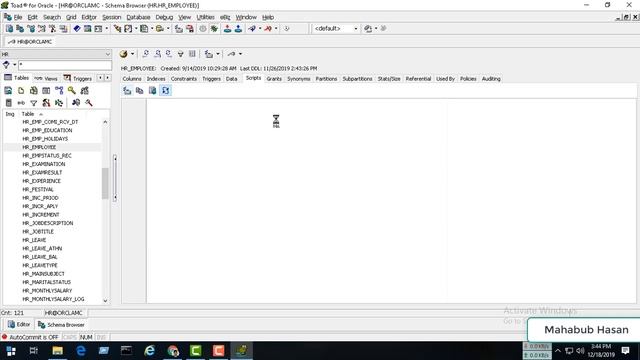Switch to the Data tab
Image resolution: width=640 pixels, height=360 pixels.
click(x=231, y=79)
